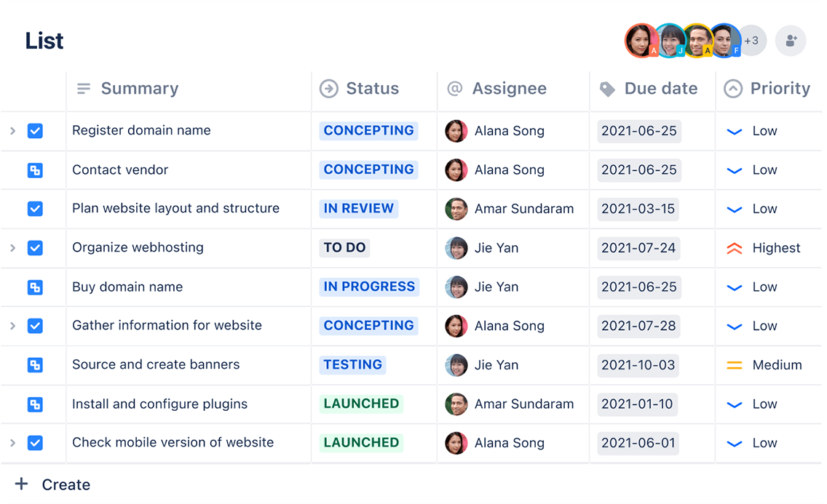The height and width of the screenshot is (504, 827).
Task: Open the IN PROGRESS status for Buy domain name
Action: pyautogui.click(x=369, y=287)
